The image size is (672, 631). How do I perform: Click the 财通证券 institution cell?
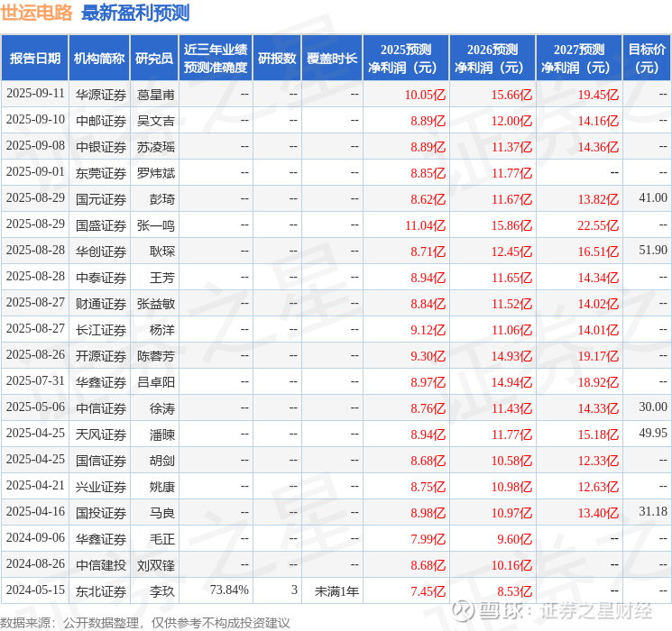point(101,304)
